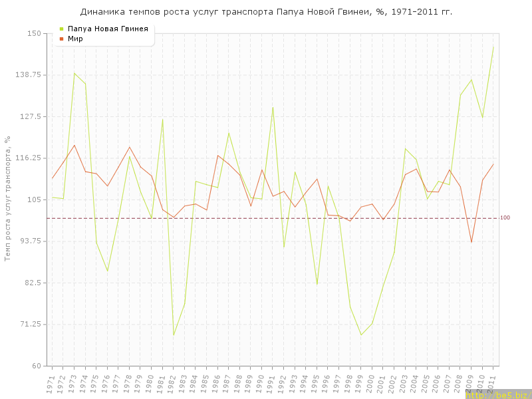Click the 1971 year label on x-axis
Screen dimensions: 532x399
click(x=51, y=383)
